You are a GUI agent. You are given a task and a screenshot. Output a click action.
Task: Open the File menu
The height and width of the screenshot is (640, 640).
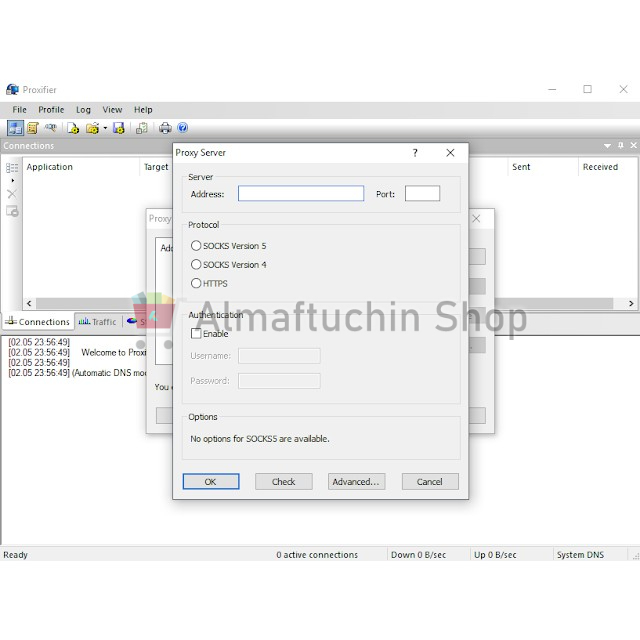pyautogui.click(x=19, y=110)
